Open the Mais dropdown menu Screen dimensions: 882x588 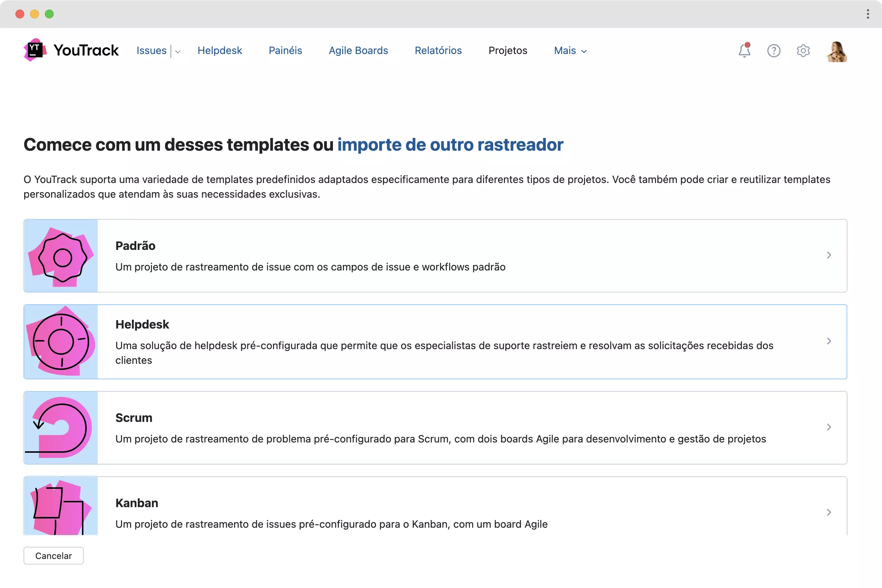(570, 51)
